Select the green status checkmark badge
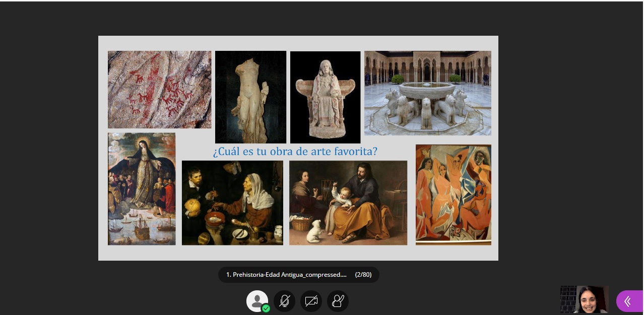This screenshot has height=315, width=644. [x=266, y=308]
